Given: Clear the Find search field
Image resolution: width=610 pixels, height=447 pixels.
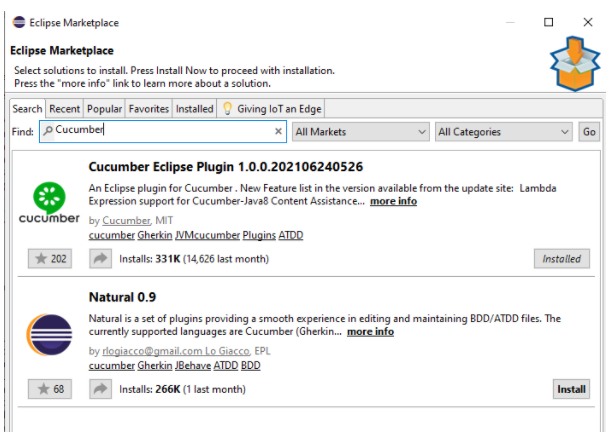Looking at the screenshot, I should pos(278,131).
